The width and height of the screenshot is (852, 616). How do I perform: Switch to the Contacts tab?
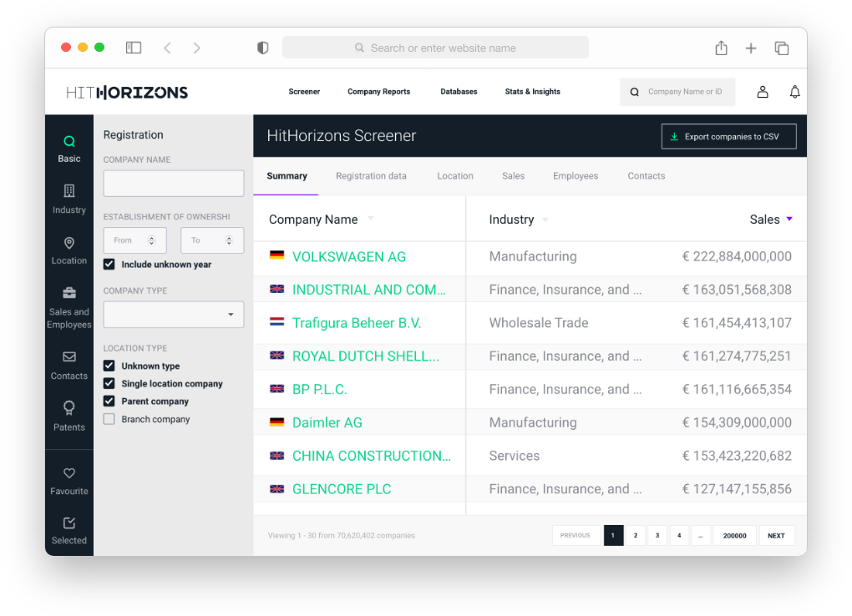click(646, 176)
